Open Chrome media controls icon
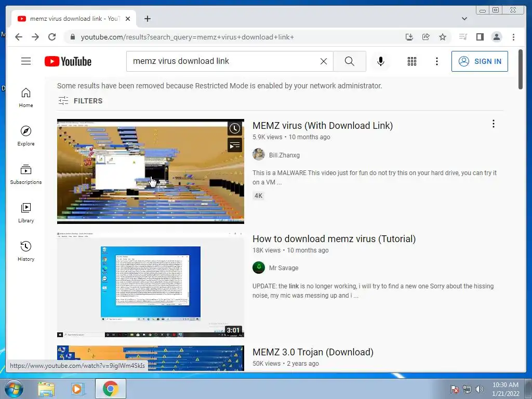 coord(463,37)
